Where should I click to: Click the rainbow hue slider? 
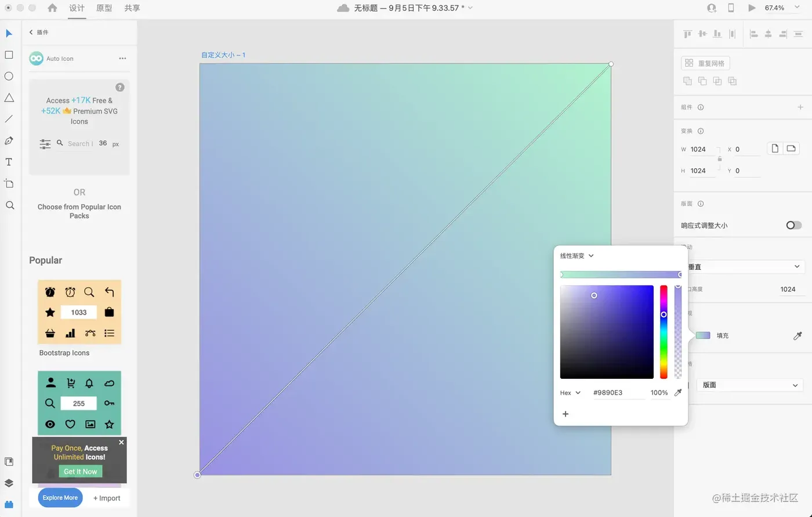click(x=664, y=332)
